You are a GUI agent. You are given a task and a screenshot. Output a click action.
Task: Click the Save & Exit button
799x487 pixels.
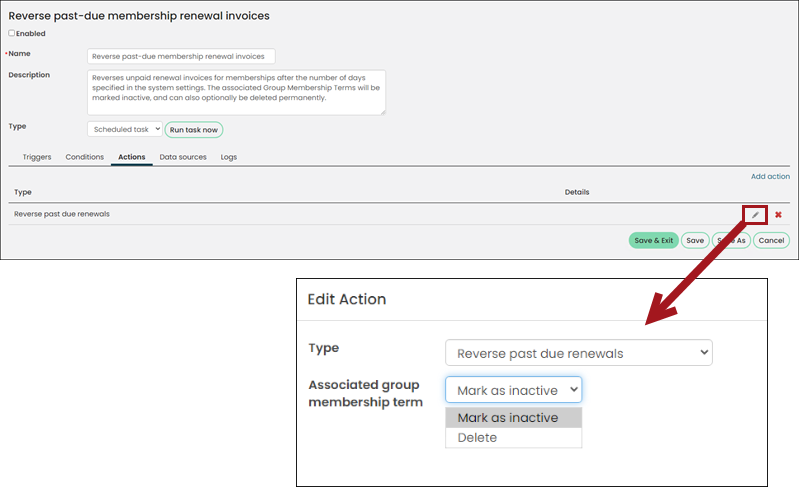point(653,240)
